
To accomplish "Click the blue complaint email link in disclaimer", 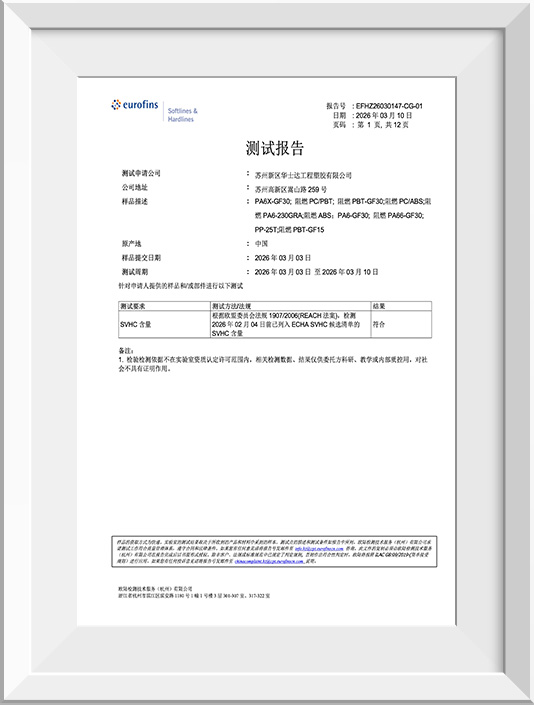I will (x=269, y=561).
